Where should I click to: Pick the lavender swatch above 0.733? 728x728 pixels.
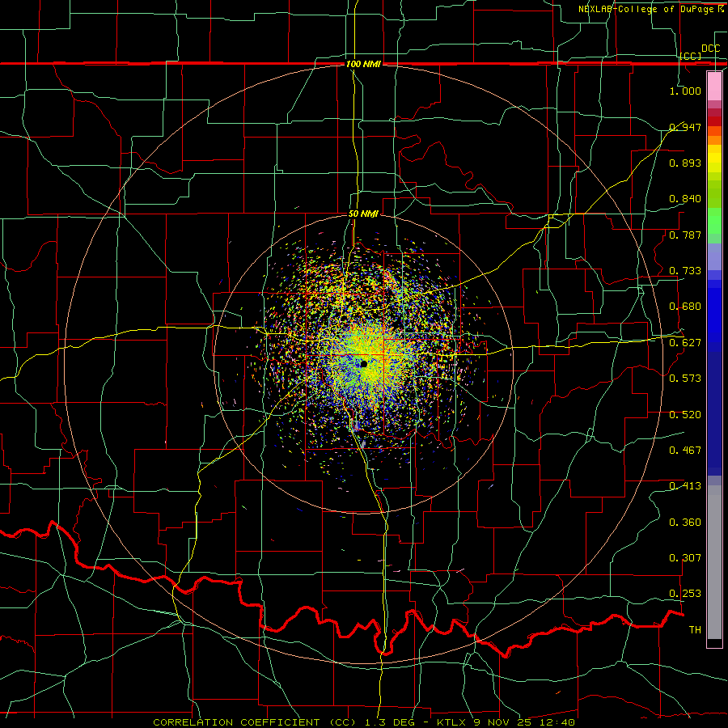(714, 256)
